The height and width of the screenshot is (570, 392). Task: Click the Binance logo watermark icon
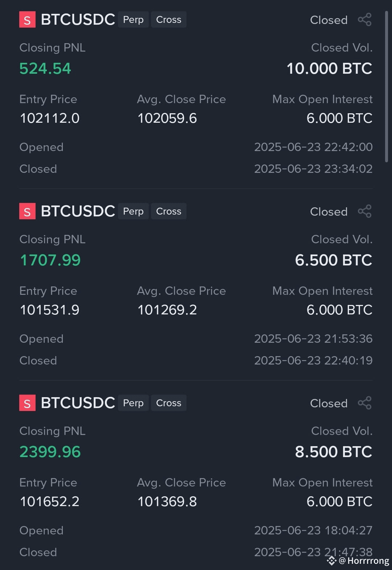331,561
